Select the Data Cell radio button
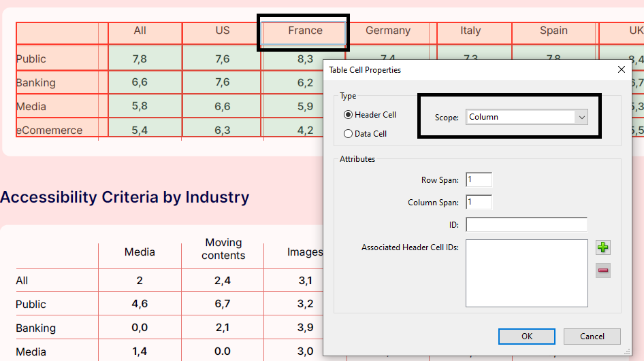644x361 pixels. [x=349, y=134]
